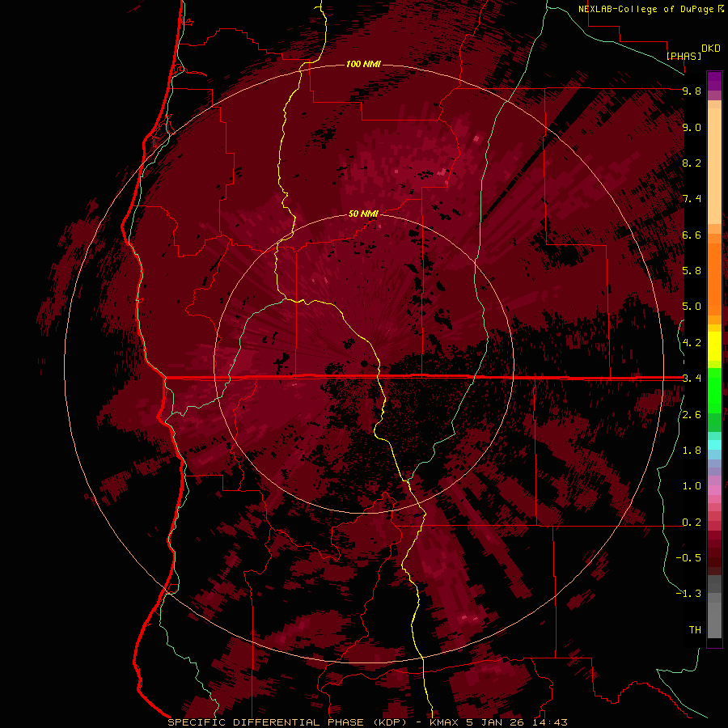Click the 1.8 value on the scale
This screenshot has height=728, width=728.
point(692,451)
